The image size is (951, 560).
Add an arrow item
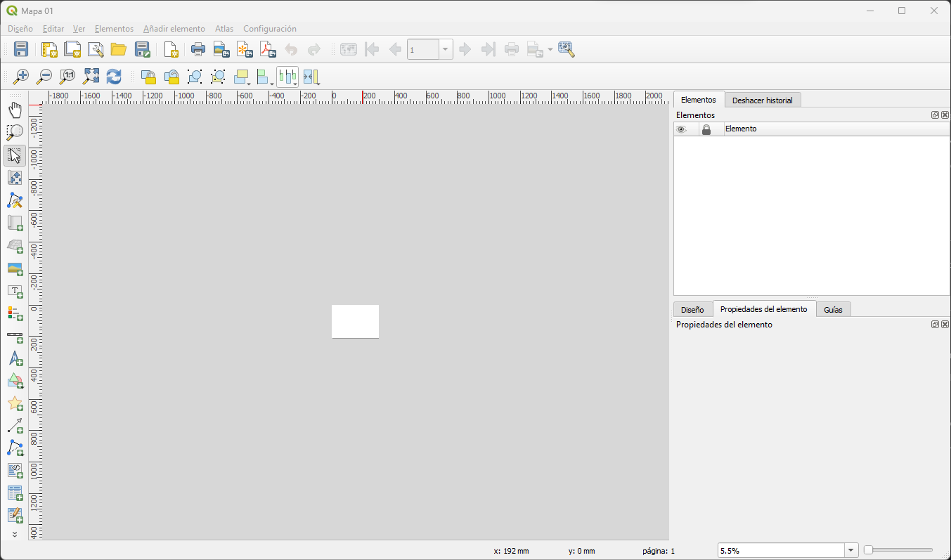click(x=15, y=426)
